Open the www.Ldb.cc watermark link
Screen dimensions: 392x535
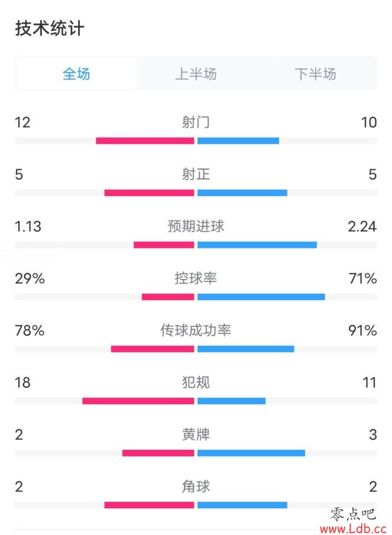pos(353,528)
